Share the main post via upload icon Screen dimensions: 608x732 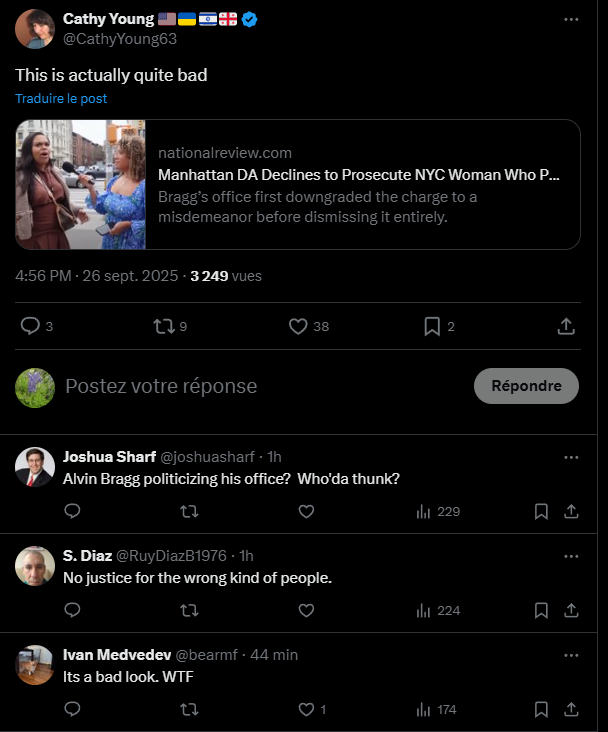tap(565, 326)
